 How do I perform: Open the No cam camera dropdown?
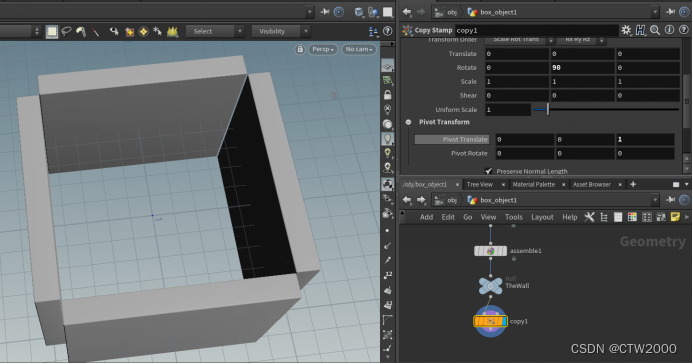click(x=358, y=49)
